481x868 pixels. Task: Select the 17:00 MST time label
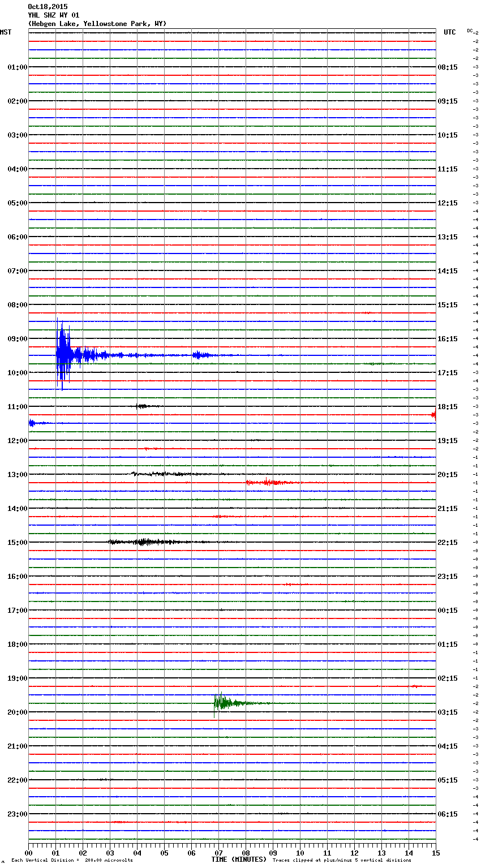point(18,611)
